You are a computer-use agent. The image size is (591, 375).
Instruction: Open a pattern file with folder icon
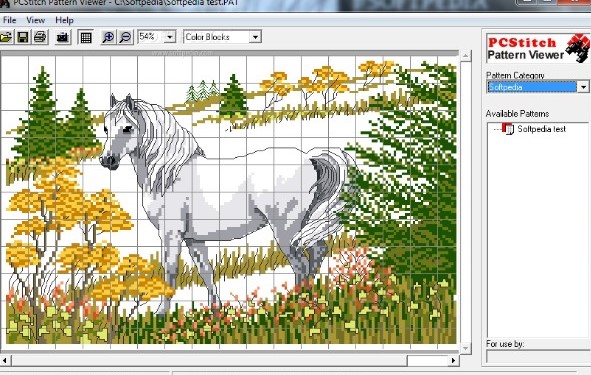(6, 37)
